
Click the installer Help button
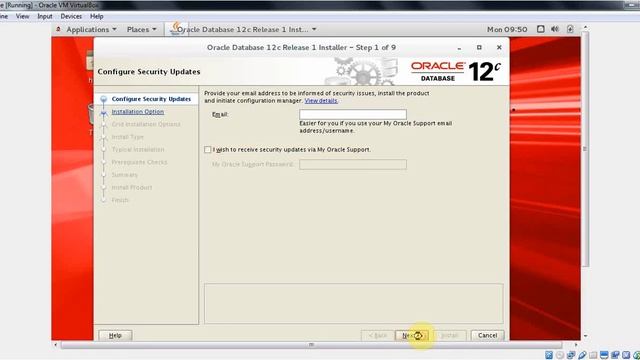tap(115, 335)
